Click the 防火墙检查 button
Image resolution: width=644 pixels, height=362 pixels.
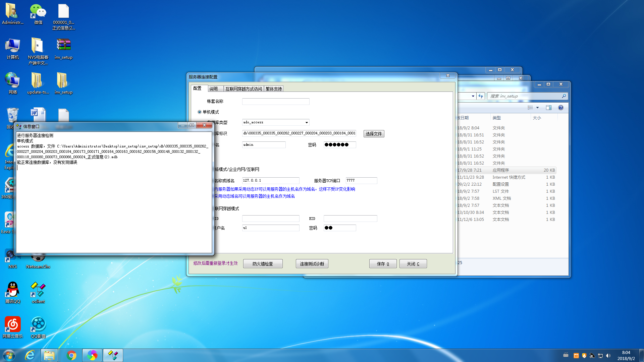[263, 264]
